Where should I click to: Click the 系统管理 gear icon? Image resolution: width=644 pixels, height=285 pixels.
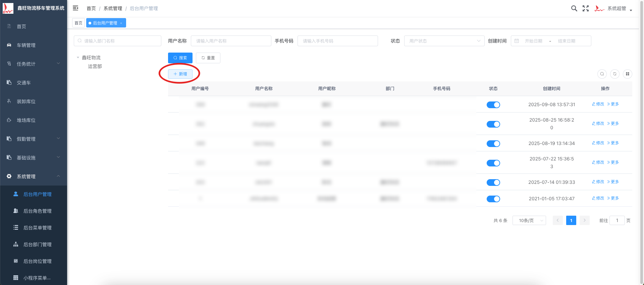[x=9, y=176]
